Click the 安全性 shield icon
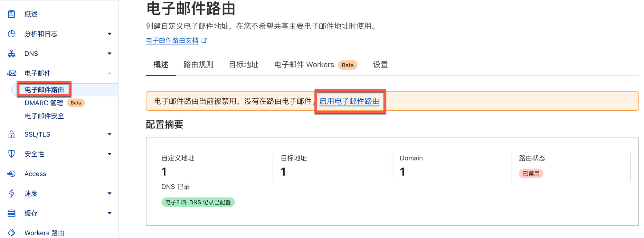 12,154
